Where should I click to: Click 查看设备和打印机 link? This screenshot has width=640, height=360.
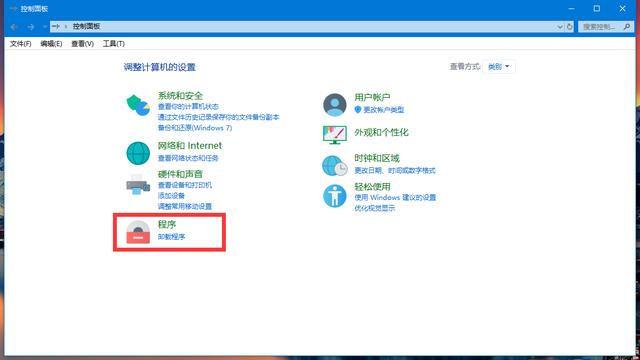pyautogui.click(x=184, y=185)
